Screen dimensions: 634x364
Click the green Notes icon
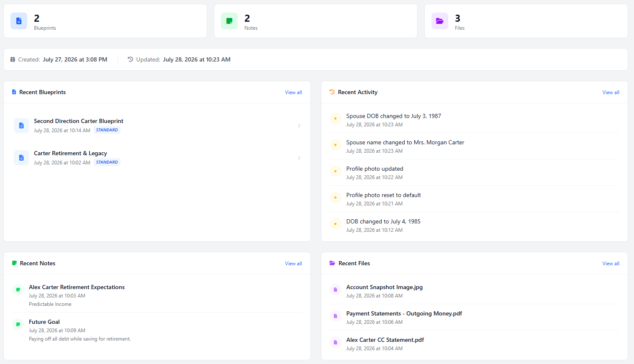click(x=229, y=21)
